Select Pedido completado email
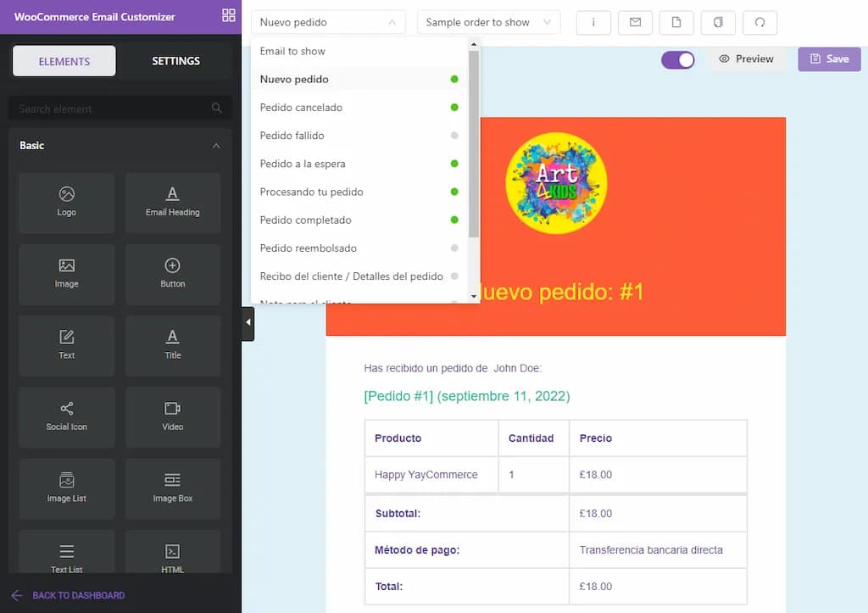Image resolution: width=868 pixels, height=613 pixels. point(359,220)
